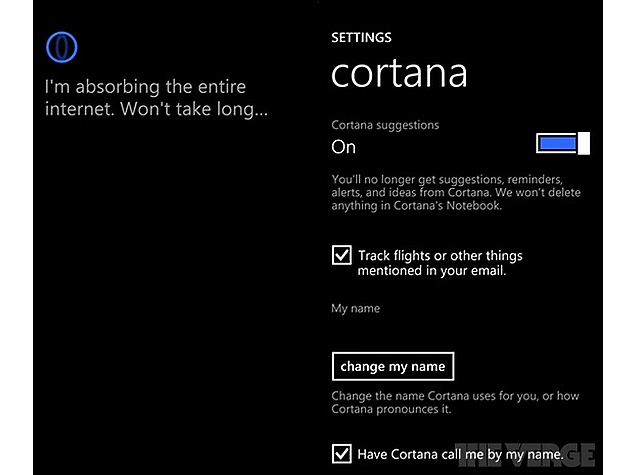The height and width of the screenshot is (475, 635).
Task: Uncheck the Track flights checkbox
Action: 341,255
